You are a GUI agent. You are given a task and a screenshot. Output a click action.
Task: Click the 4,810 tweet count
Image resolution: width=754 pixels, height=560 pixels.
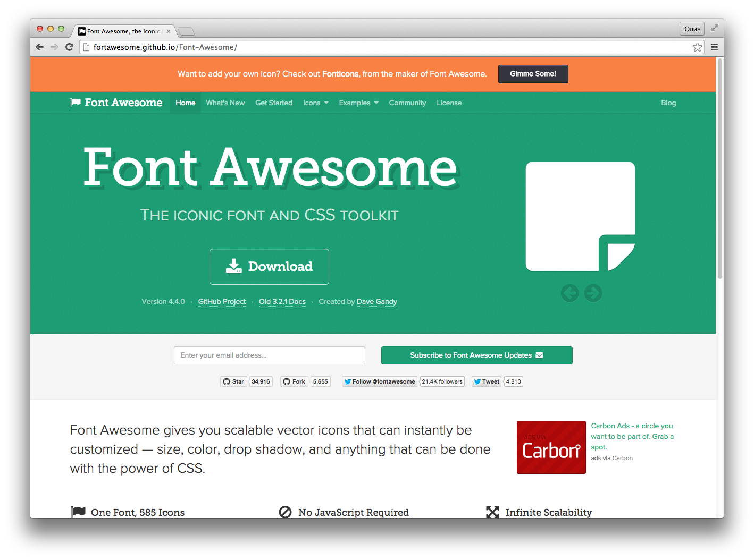pyautogui.click(x=513, y=381)
